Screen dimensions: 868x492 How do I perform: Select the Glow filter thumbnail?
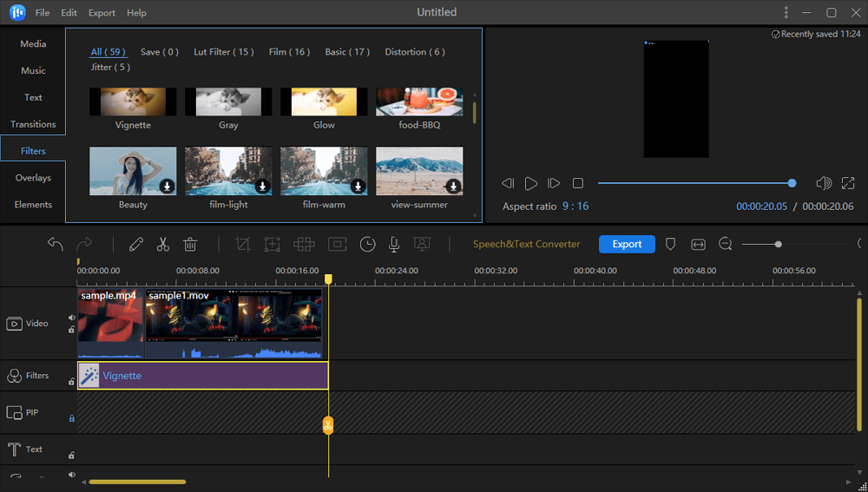click(x=324, y=102)
